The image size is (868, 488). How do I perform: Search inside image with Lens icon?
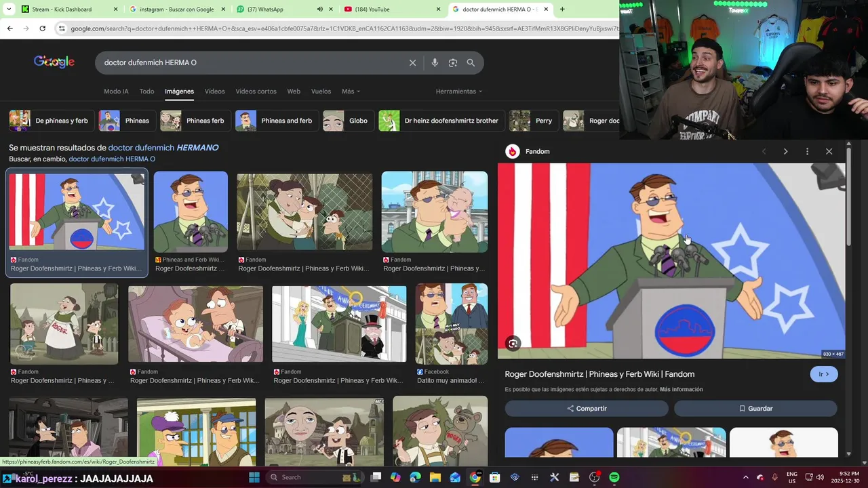click(513, 344)
